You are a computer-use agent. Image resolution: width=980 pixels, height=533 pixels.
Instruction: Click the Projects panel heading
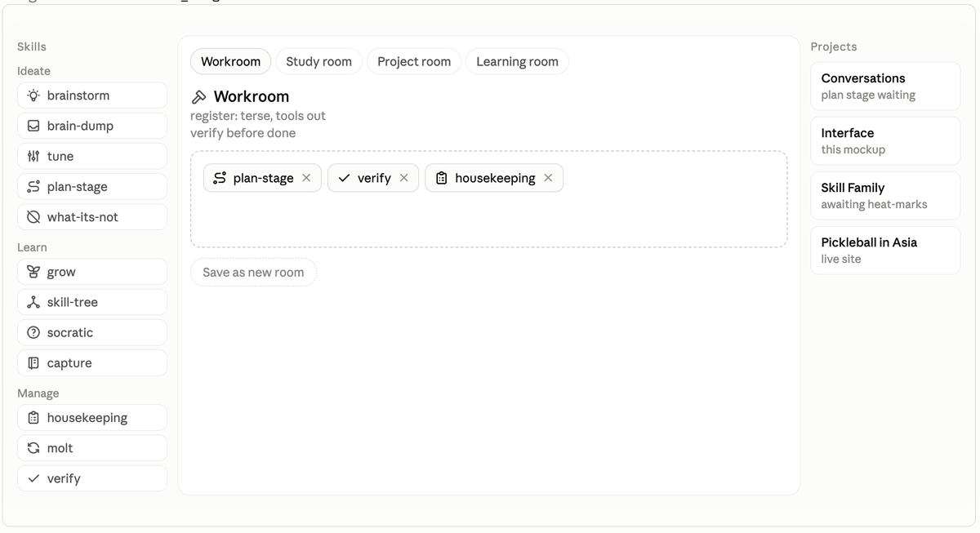tap(834, 47)
